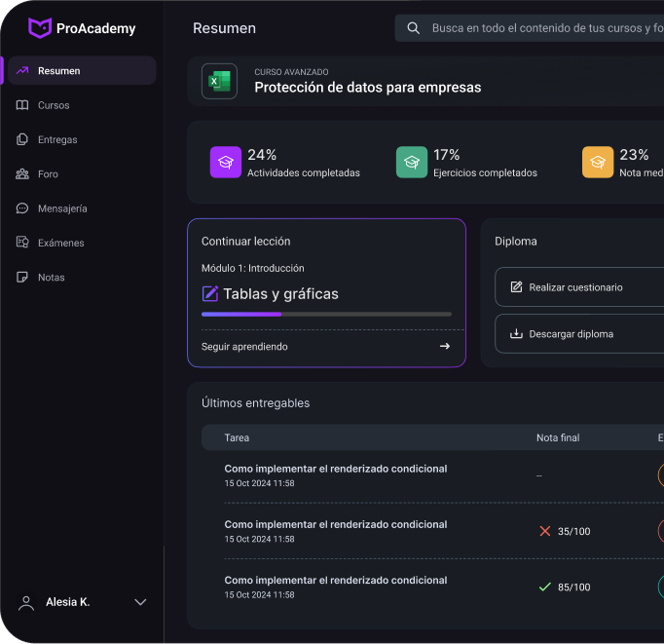Click the orange Nota media icon
The height and width of the screenshot is (644, 664).
point(598,163)
